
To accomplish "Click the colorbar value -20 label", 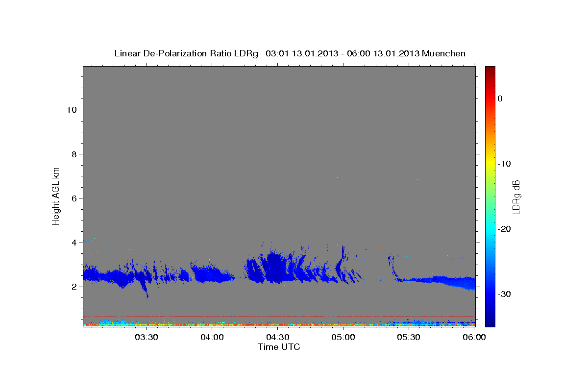I will (504, 229).
